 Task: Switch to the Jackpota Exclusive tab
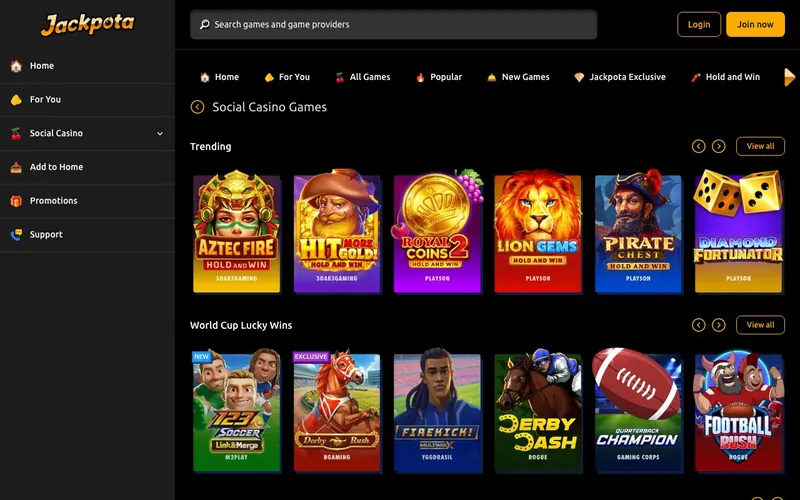620,77
